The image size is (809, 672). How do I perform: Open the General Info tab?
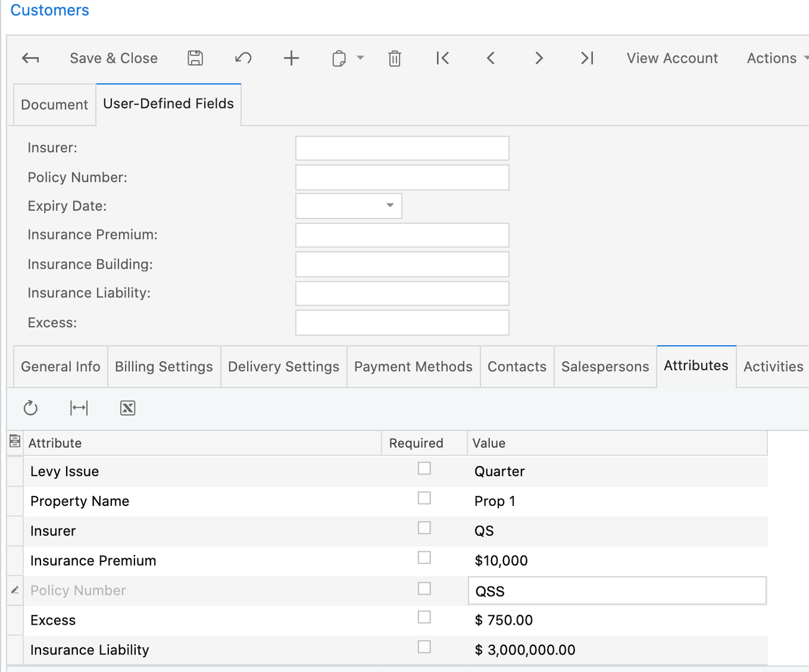[60, 366]
